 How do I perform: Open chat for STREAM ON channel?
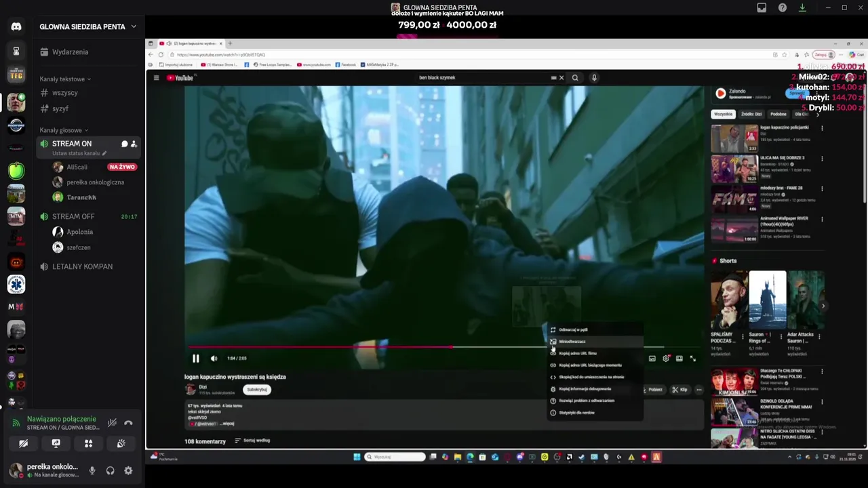[124, 144]
